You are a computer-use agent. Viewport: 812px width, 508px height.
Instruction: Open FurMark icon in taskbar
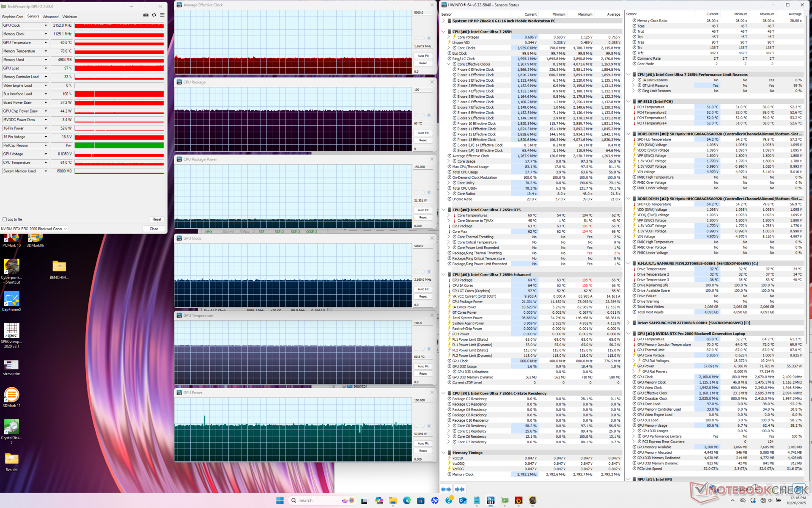(518, 500)
